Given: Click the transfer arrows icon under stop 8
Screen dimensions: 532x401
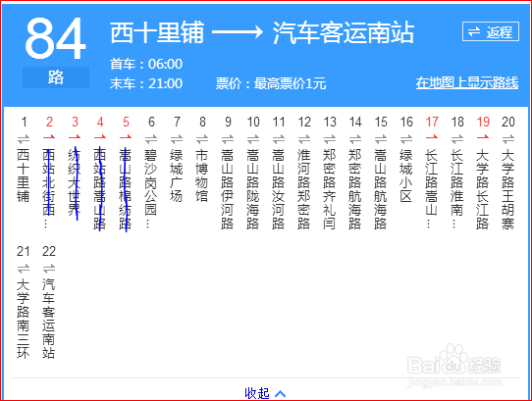Looking at the screenshot, I should click(202, 139).
